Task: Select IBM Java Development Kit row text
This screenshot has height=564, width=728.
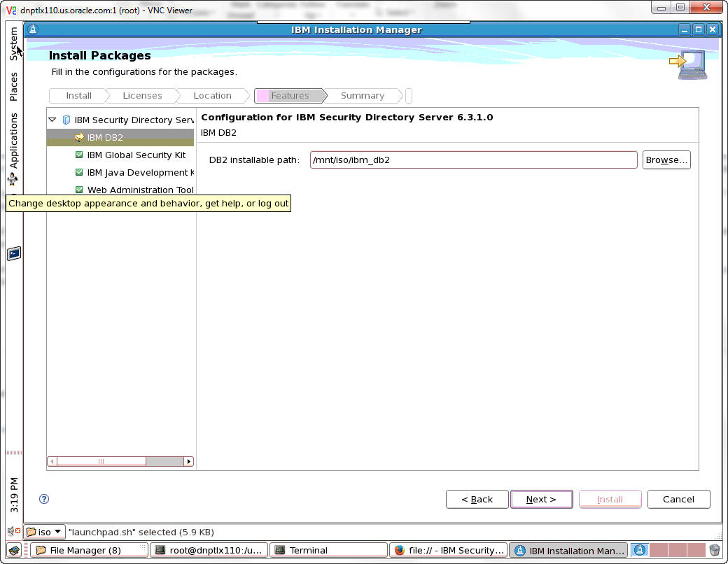Action: click(141, 172)
